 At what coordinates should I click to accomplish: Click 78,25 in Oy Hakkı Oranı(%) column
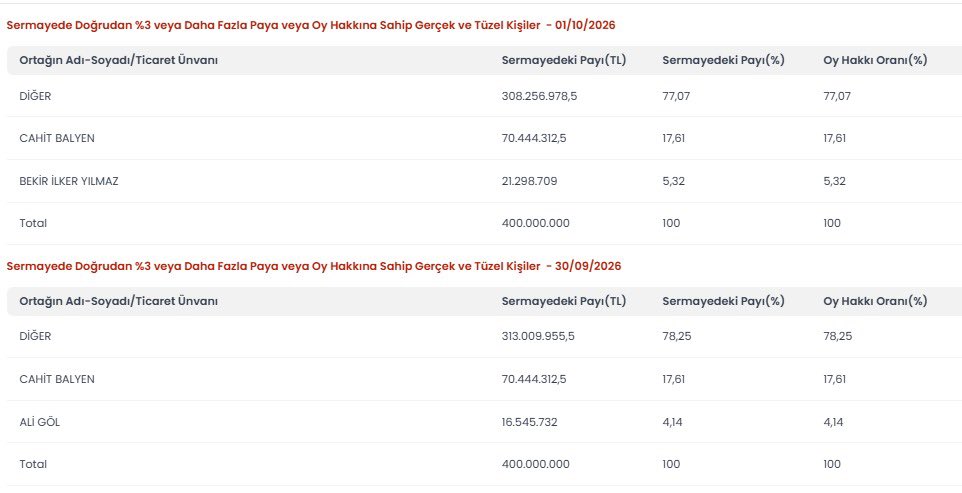click(837, 337)
